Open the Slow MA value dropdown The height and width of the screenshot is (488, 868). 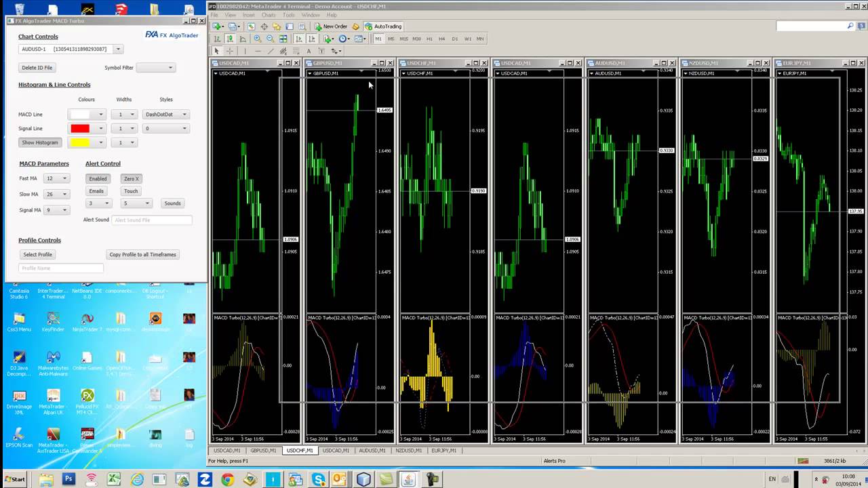tap(56, 194)
